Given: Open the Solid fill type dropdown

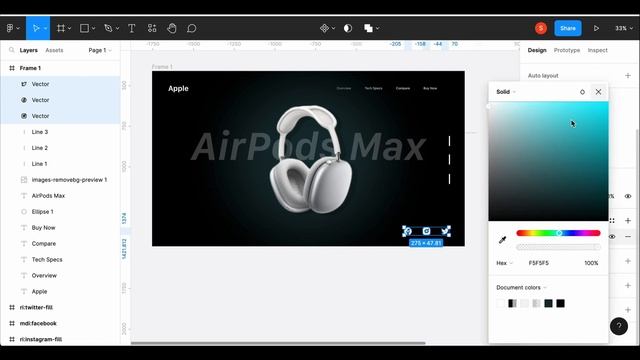Looking at the screenshot, I should click(x=506, y=92).
